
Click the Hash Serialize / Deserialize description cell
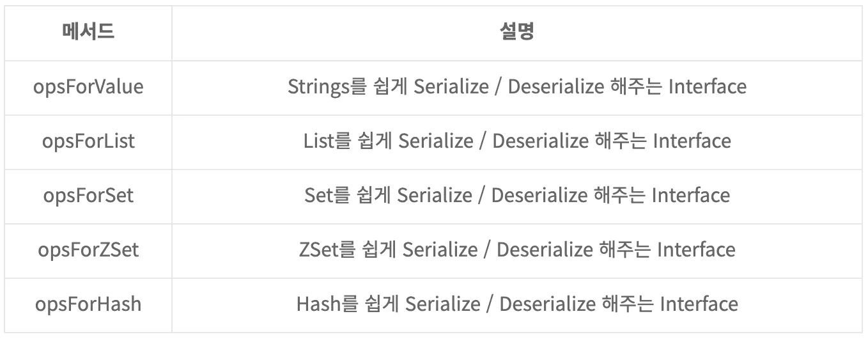pos(517,304)
